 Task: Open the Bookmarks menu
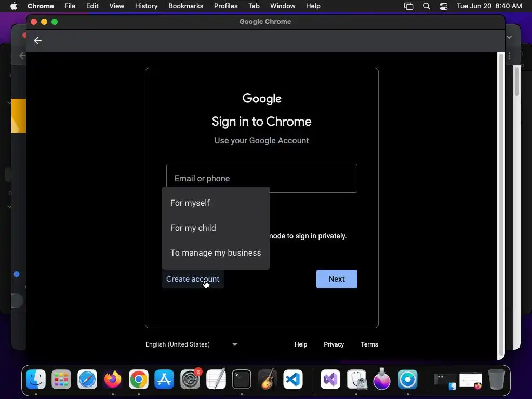[185, 6]
